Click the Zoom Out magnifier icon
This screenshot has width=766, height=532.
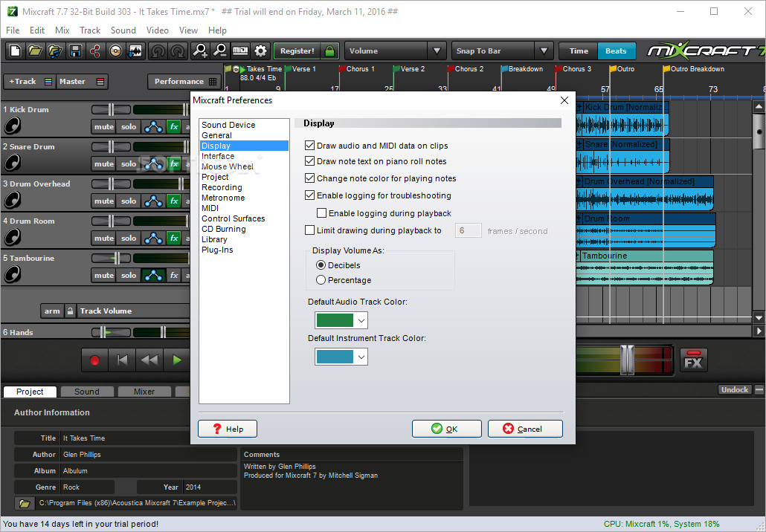click(220, 51)
